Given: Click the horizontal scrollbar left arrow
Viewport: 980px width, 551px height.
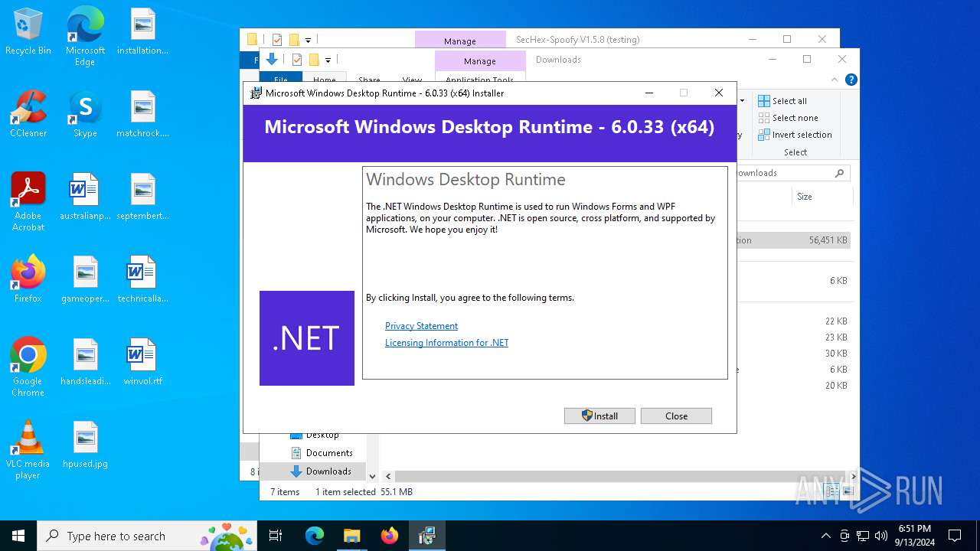Looking at the screenshot, I should coord(388,476).
